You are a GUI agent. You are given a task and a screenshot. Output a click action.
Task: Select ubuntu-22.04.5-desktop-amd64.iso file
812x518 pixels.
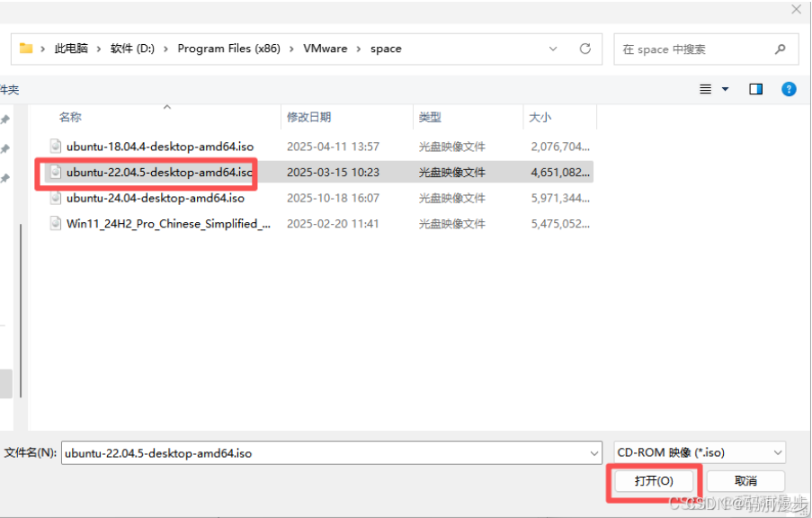pos(159,173)
